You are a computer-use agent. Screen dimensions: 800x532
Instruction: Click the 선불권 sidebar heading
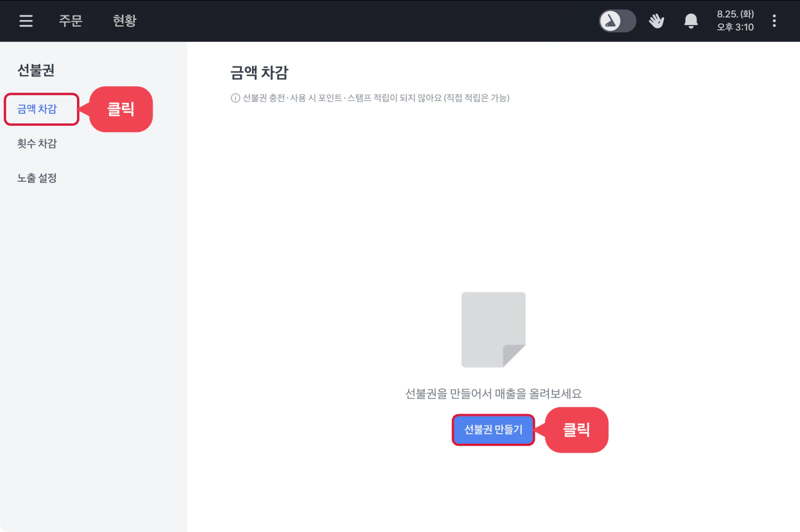click(x=36, y=70)
